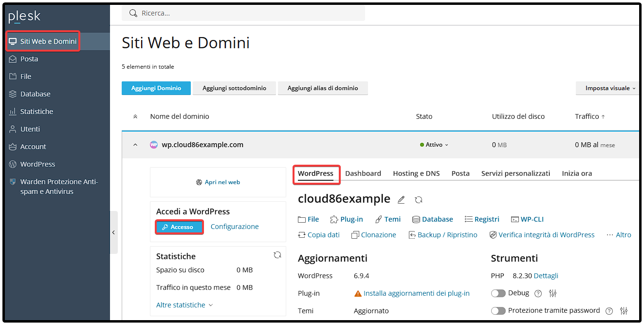Screen dimensions: 644x325
Task: Refresh the Statistiche panel
Action: click(x=277, y=255)
